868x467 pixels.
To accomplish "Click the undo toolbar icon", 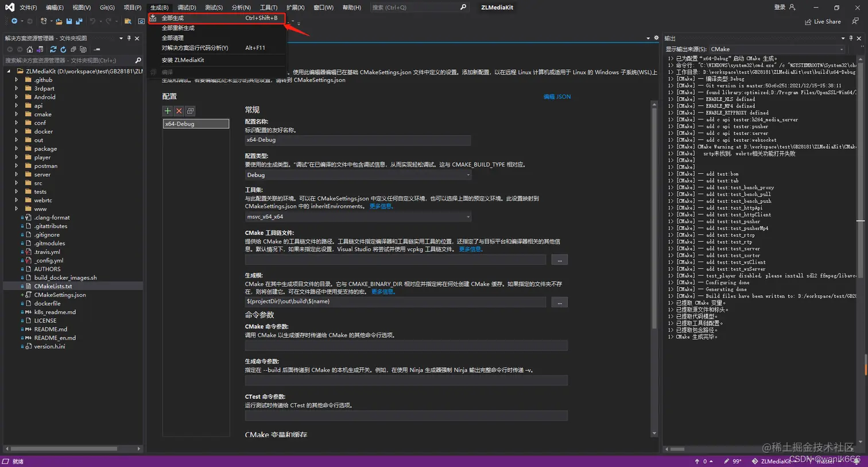I will click(92, 21).
